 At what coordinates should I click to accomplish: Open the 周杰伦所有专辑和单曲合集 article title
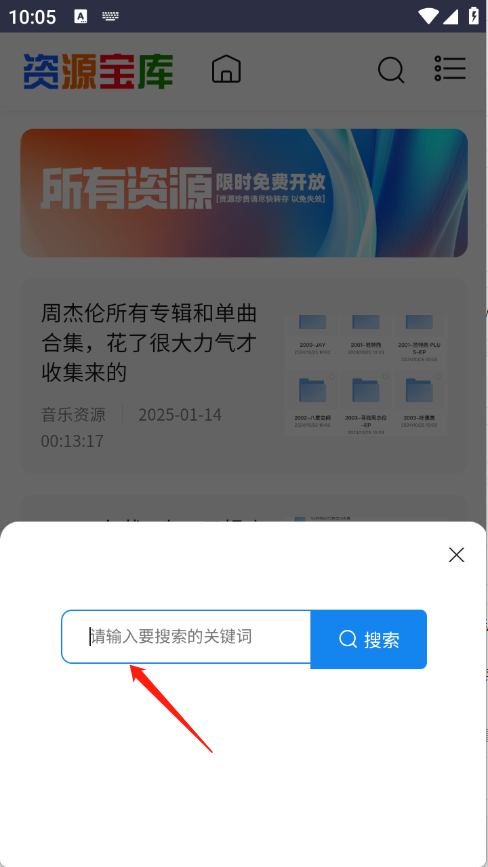tap(149, 343)
